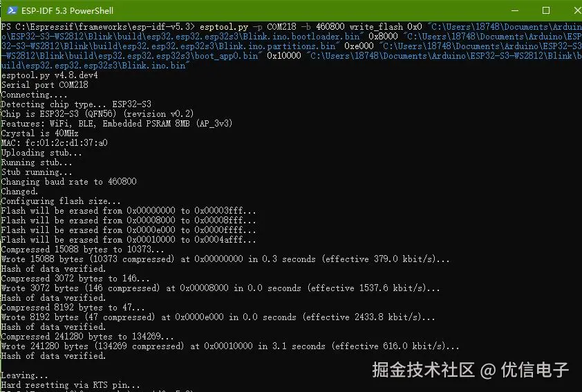Minimize the ESP-IDF 5.3 PowerShell window

click(x=515, y=10)
